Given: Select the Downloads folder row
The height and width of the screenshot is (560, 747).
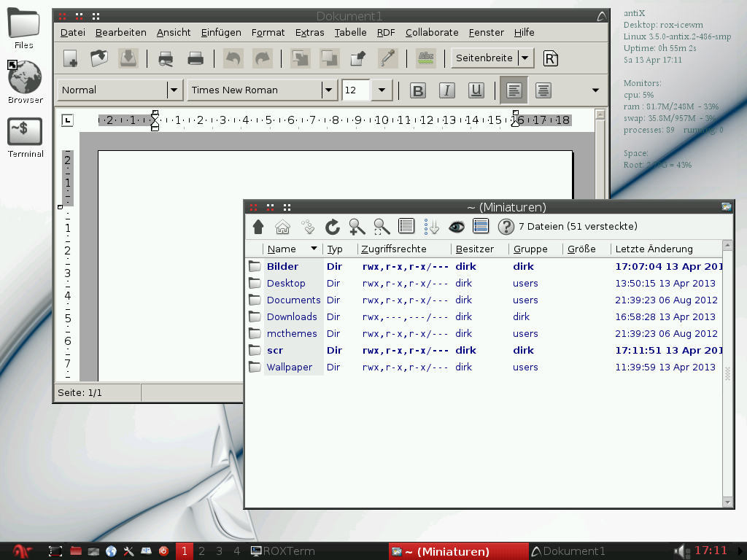Looking at the screenshot, I should tap(291, 316).
